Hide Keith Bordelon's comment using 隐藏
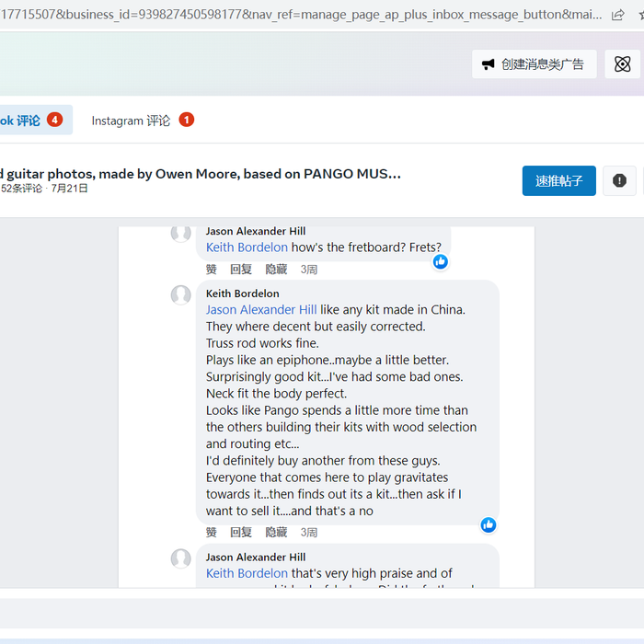The height and width of the screenshot is (644, 644). 276,533
